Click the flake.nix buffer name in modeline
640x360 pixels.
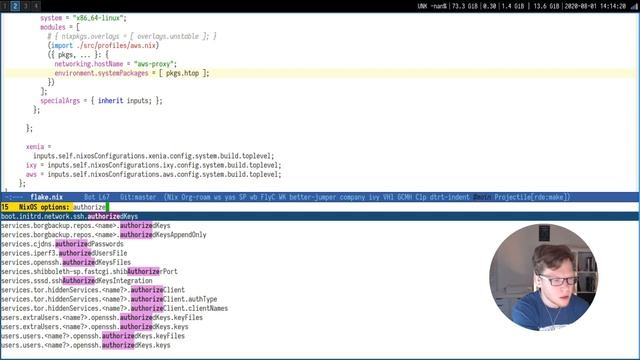(x=47, y=197)
